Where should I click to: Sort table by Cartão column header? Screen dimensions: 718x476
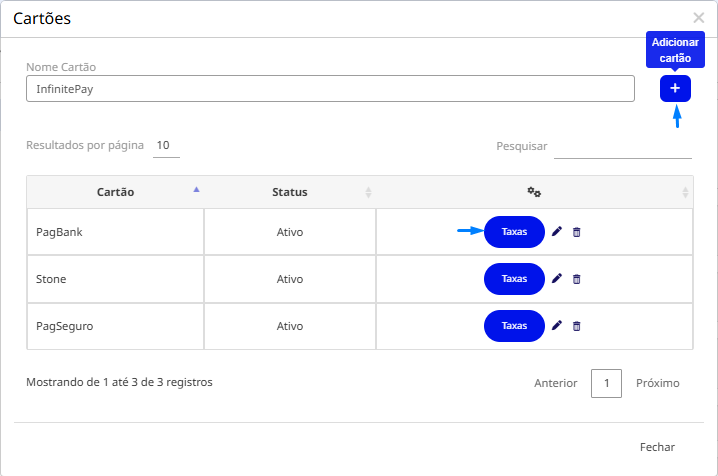[x=116, y=192]
